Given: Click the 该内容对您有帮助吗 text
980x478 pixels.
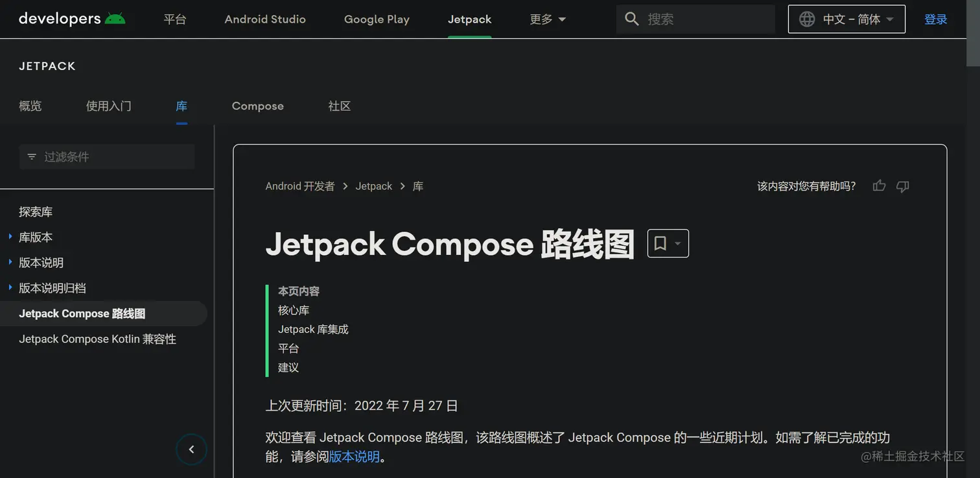Looking at the screenshot, I should point(806,186).
